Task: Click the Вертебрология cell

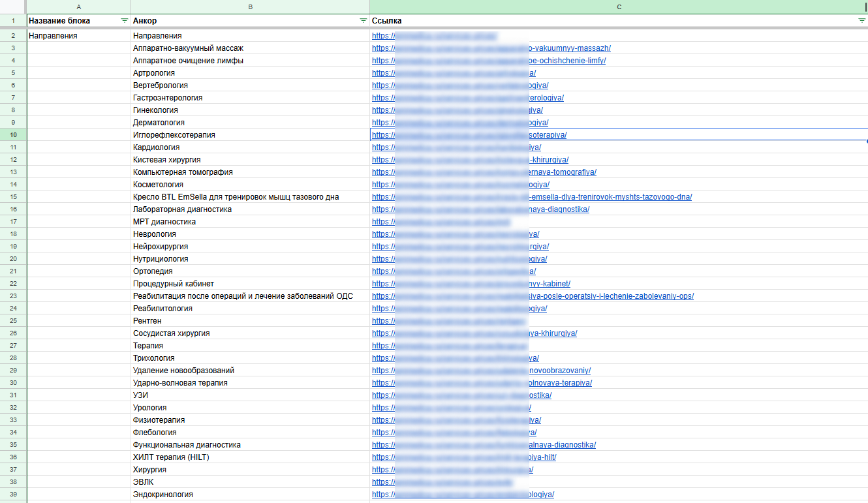Action: pos(250,85)
